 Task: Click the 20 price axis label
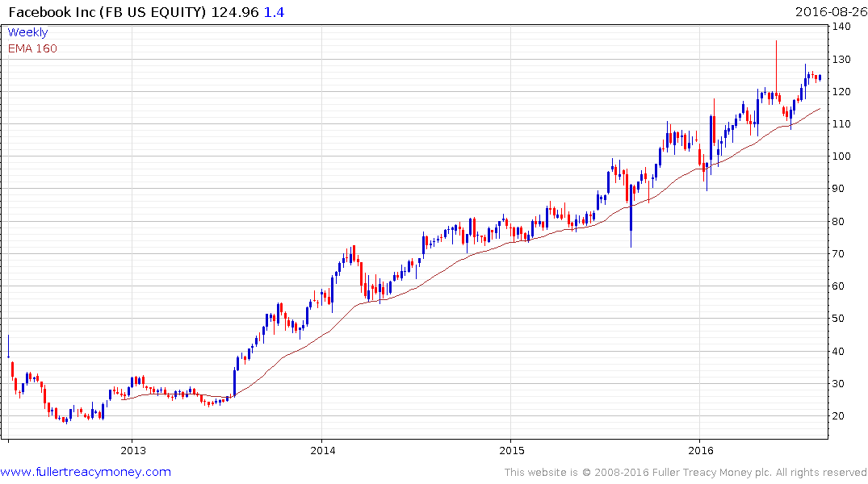[839, 416]
